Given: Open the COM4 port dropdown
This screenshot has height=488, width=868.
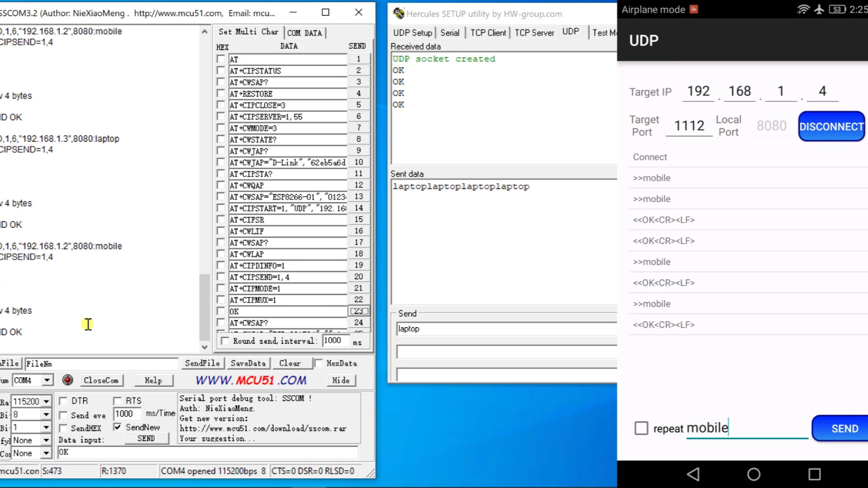Looking at the screenshot, I should click(x=47, y=380).
